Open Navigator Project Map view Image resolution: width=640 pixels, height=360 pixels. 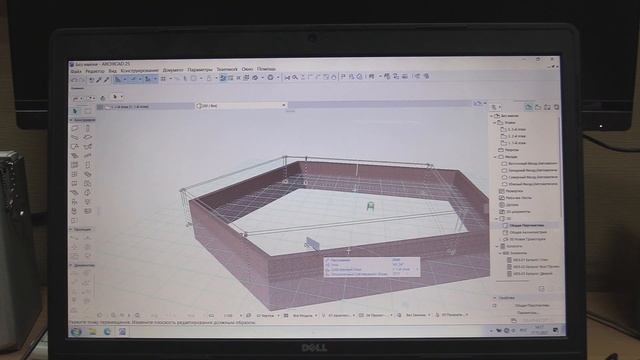pos(529,107)
